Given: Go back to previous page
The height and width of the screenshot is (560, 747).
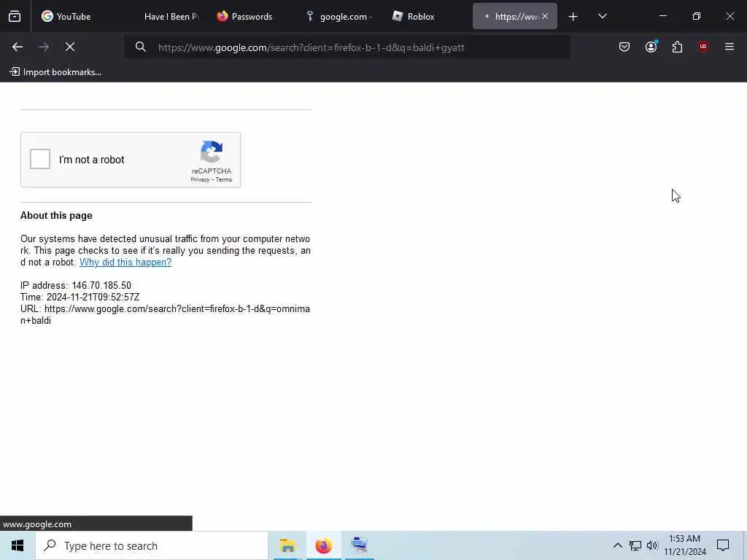Looking at the screenshot, I should coord(18,47).
